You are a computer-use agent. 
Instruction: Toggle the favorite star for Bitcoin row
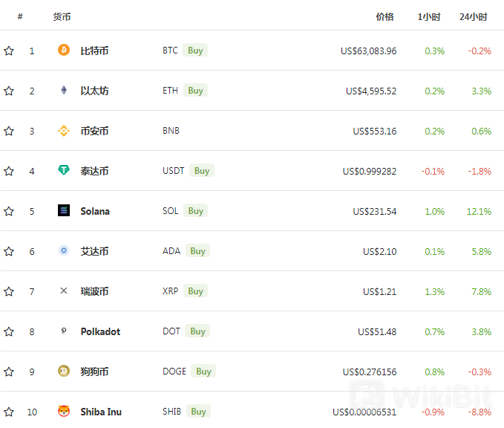[9, 51]
